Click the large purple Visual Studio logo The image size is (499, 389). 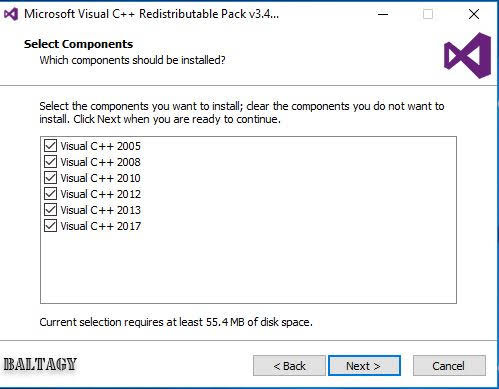coord(467,55)
